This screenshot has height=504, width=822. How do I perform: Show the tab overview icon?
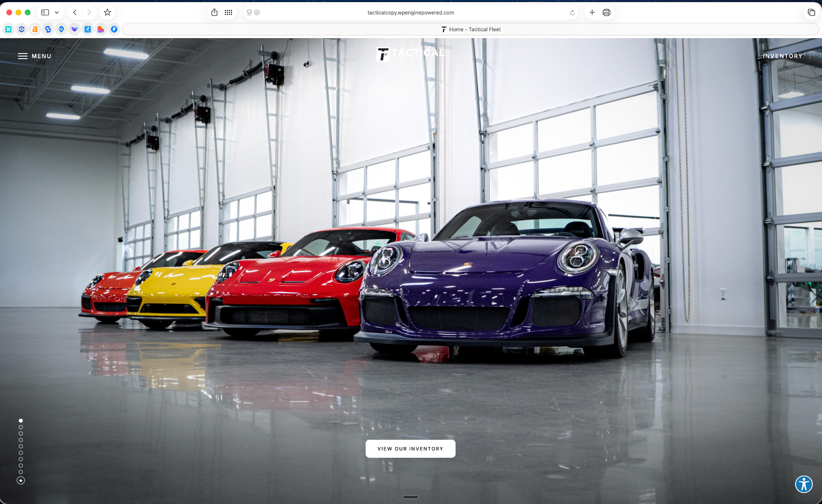point(811,12)
